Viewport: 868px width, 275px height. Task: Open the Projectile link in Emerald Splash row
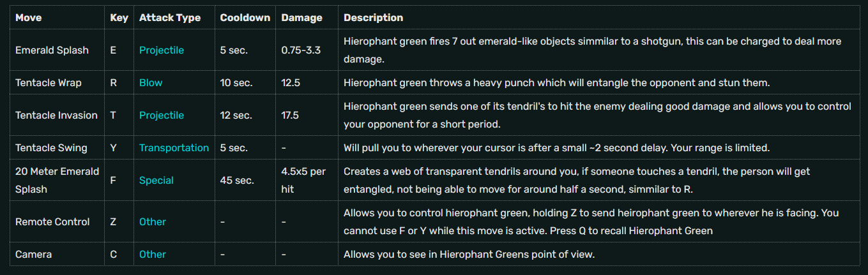pyautogui.click(x=161, y=50)
